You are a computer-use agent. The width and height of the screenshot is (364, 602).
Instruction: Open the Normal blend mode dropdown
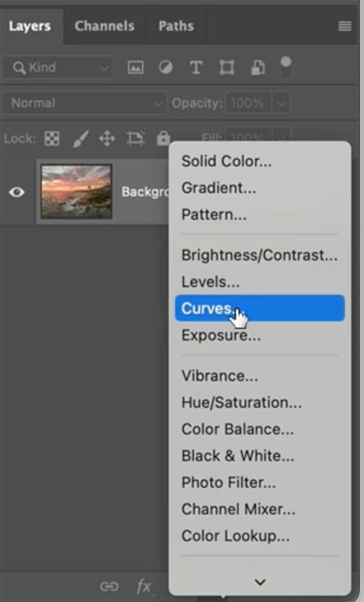pos(85,103)
